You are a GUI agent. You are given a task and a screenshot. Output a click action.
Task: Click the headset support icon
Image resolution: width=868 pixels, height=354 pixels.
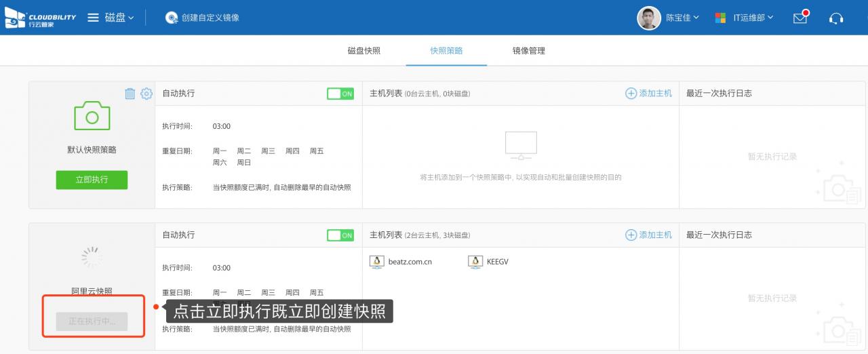click(x=836, y=18)
